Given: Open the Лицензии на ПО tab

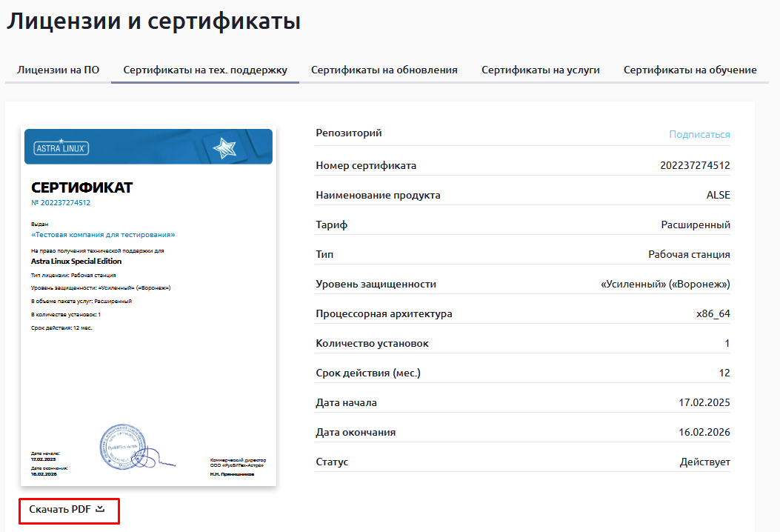Looking at the screenshot, I should coord(58,70).
